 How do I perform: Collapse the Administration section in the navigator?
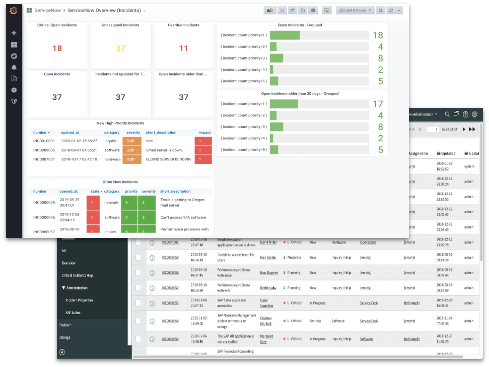[x=75, y=288]
